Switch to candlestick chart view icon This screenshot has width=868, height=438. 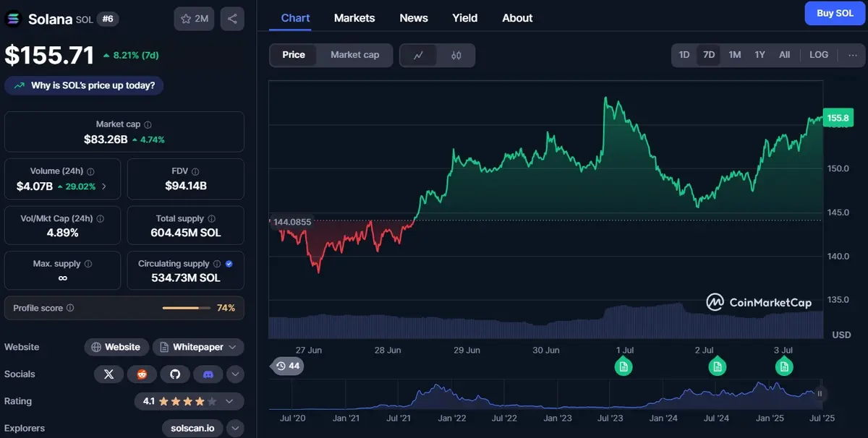tap(456, 55)
